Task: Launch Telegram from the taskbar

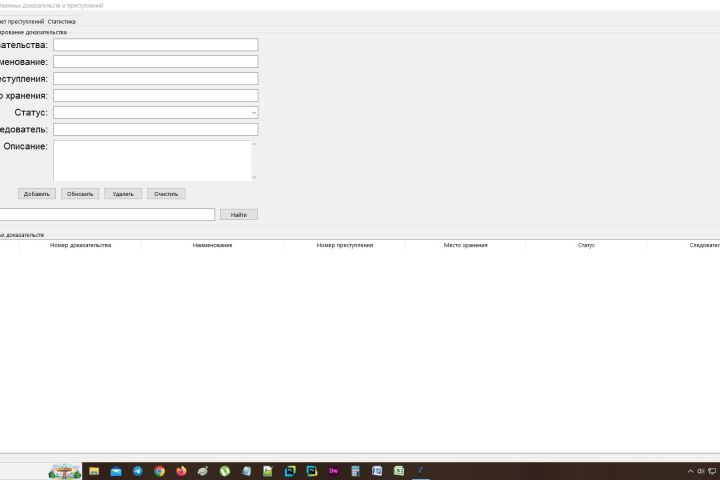Action: 137,471
